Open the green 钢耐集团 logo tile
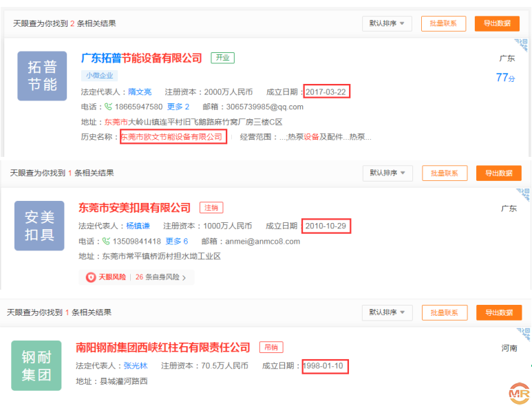The width and height of the screenshot is (532, 406). pos(36,366)
